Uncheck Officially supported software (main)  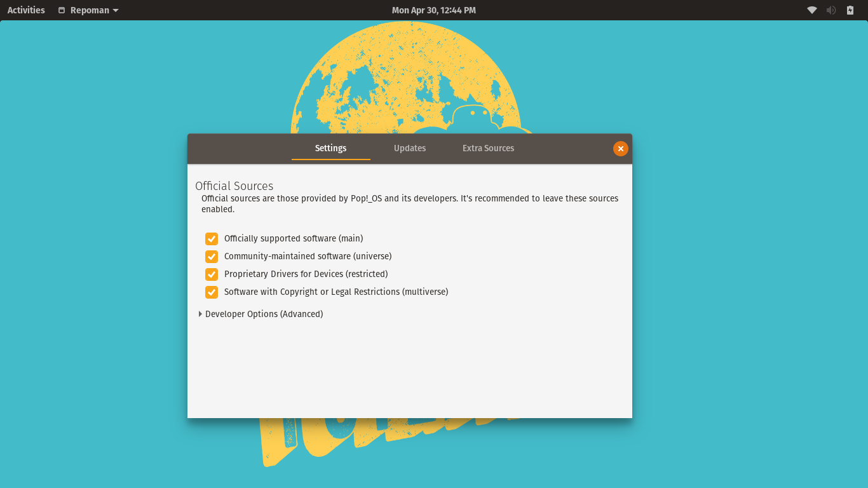[x=212, y=238]
